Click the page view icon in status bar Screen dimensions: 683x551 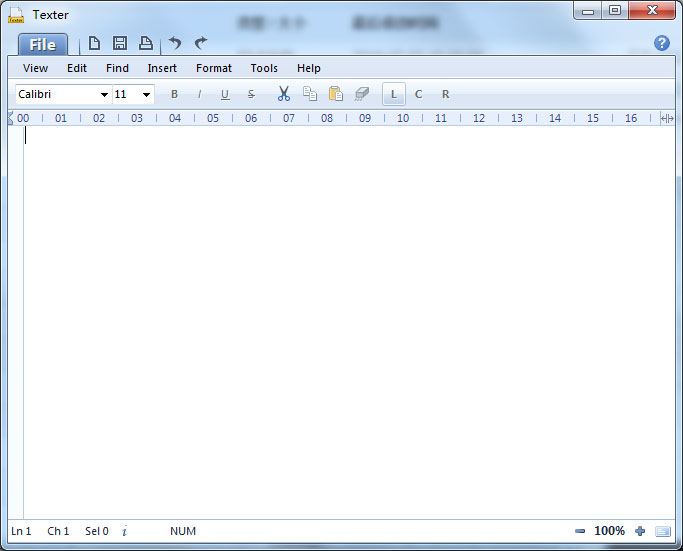click(663, 531)
